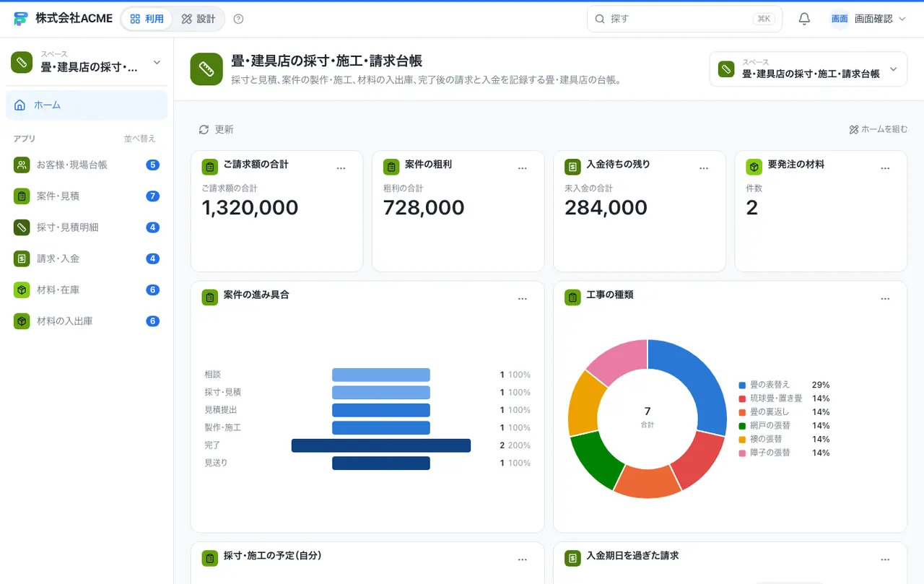
Task: Click 材料・在庫 box icon
Action: [x=22, y=289]
